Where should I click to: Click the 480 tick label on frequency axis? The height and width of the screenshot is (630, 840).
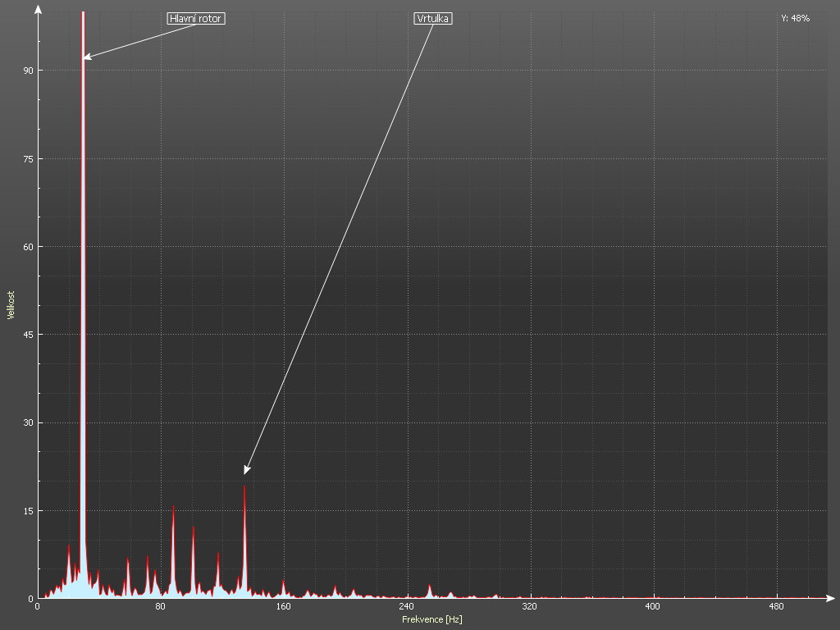coord(775,607)
